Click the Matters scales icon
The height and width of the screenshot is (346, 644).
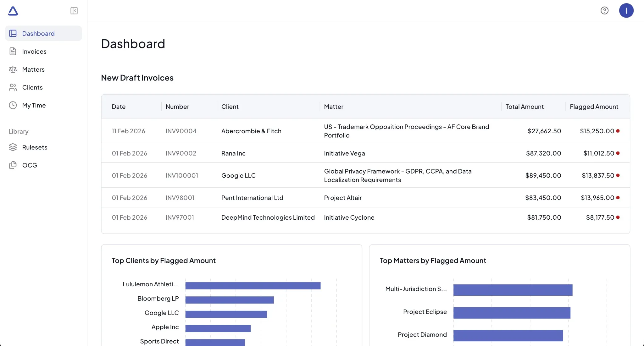coord(13,69)
